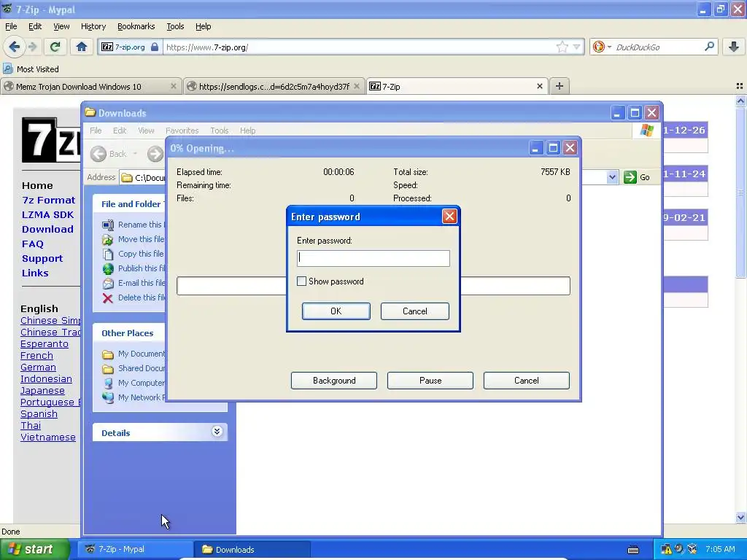747x560 pixels.
Task: Click OK in Enter password dialog
Action: pyautogui.click(x=336, y=311)
